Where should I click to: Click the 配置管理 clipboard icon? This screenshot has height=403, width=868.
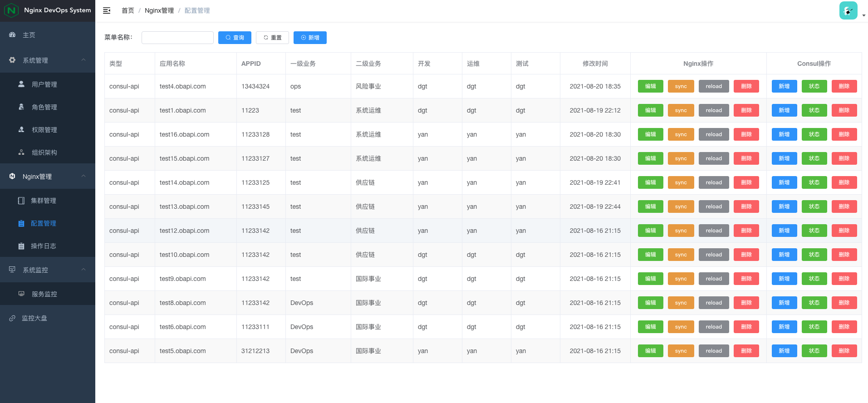(x=21, y=223)
